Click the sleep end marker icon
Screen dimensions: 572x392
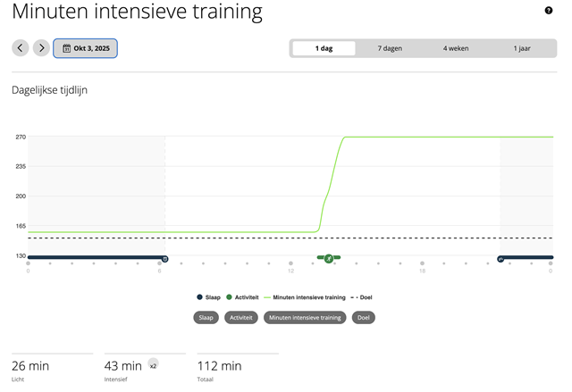(164, 258)
